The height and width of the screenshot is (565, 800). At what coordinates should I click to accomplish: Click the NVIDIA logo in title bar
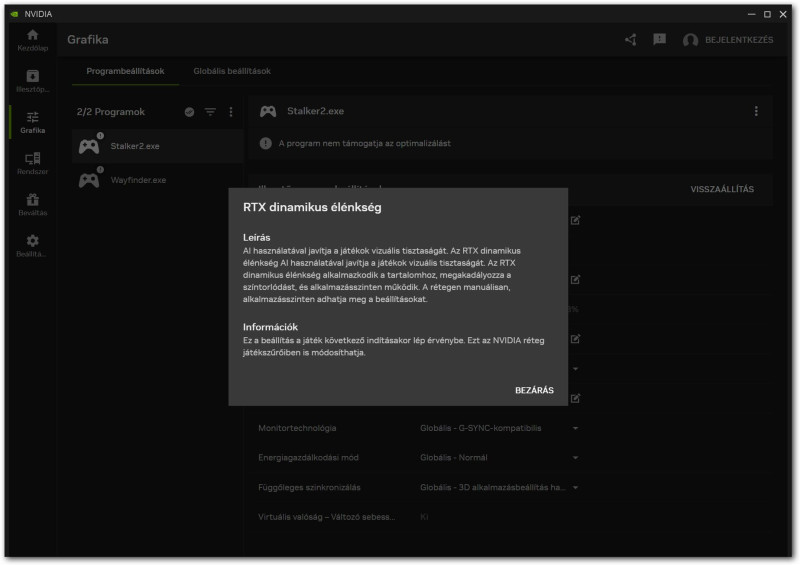(14, 14)
